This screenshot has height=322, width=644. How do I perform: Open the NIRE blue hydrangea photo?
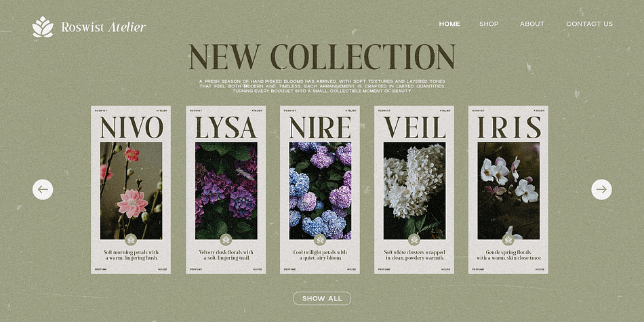click(x=320, y=190)
